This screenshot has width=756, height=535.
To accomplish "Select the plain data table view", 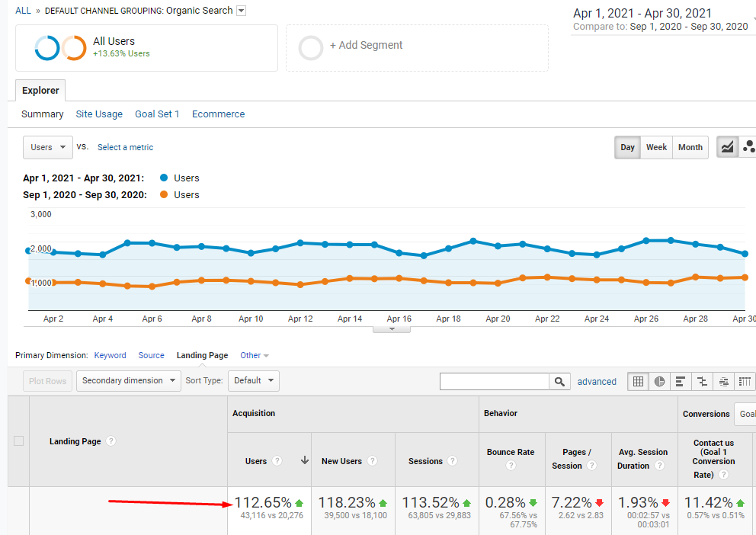I will tap(638, 381).
